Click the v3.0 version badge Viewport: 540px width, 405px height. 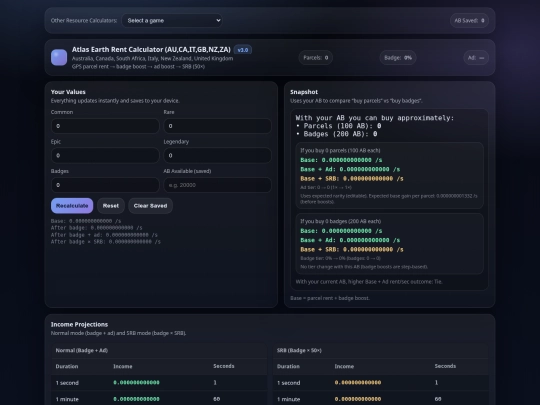(x=243, y=50)
